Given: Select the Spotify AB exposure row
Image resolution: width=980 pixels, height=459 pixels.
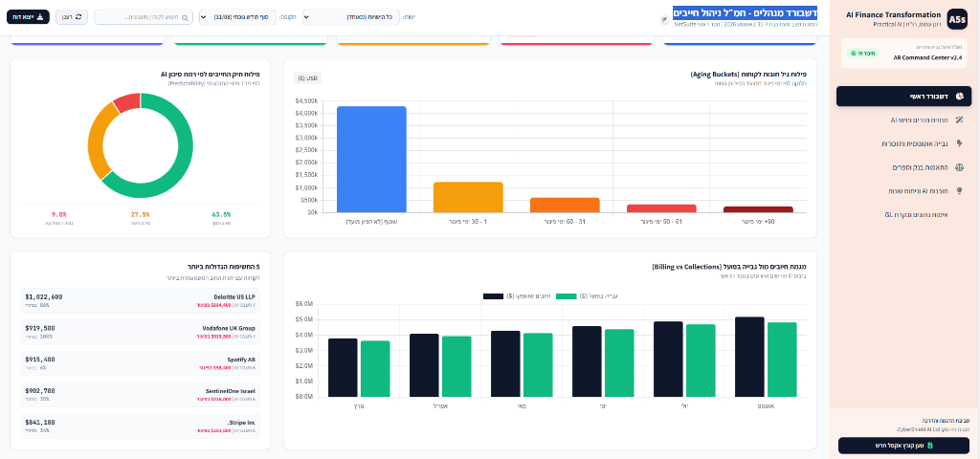Looking at the screenshot, I should tap(140, 362).
